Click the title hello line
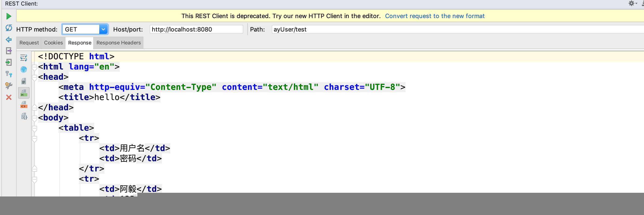The height and width of the screenshot is (215, 644). click(x=109, y=97)
